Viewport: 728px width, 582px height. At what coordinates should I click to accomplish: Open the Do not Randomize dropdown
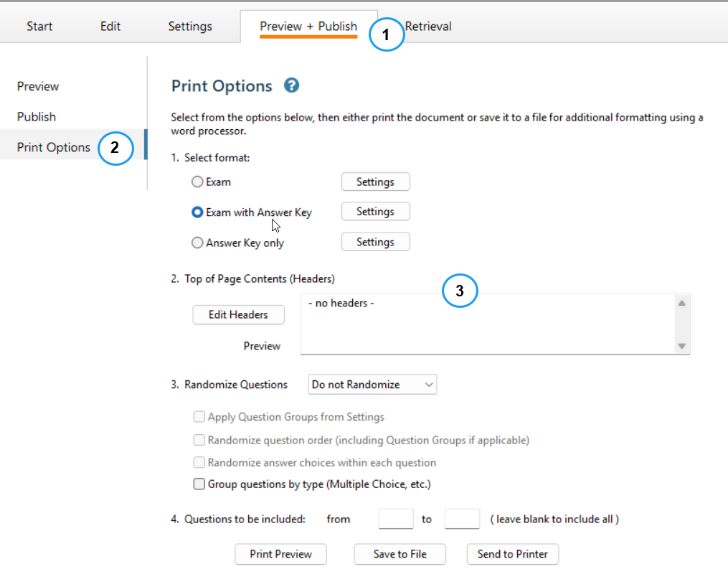372,384
